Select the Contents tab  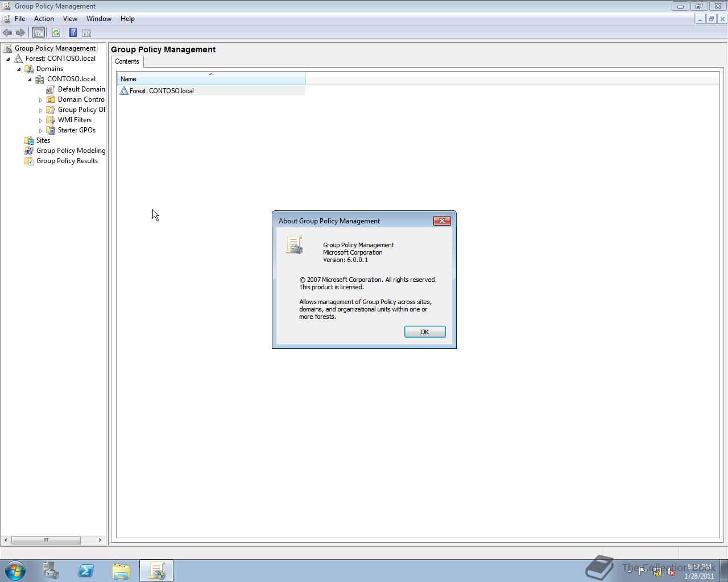[x=127, y=61]
